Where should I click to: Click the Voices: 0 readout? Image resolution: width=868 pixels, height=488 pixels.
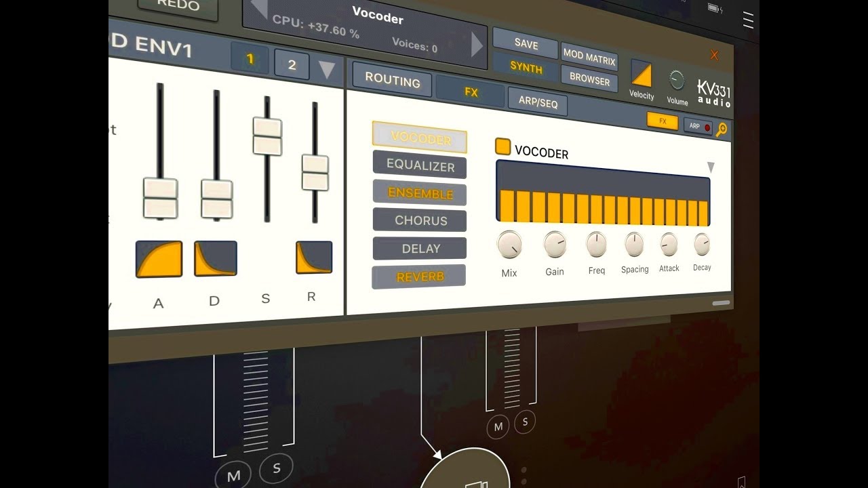pos(414,45)
